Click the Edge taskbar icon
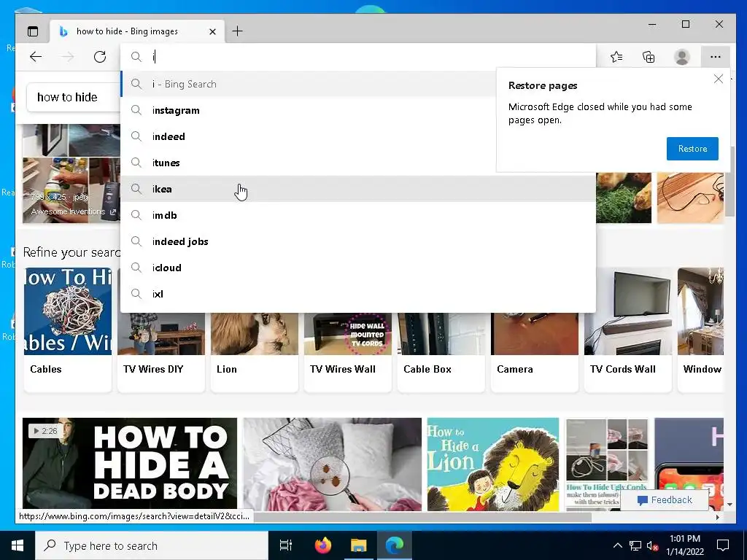 click(x=395, y=545)
